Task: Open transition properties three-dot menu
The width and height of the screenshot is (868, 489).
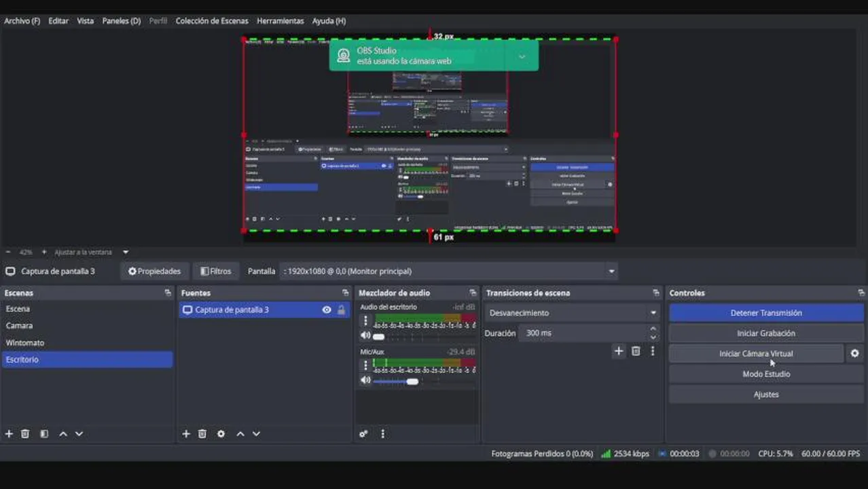Action: (653, 351)
